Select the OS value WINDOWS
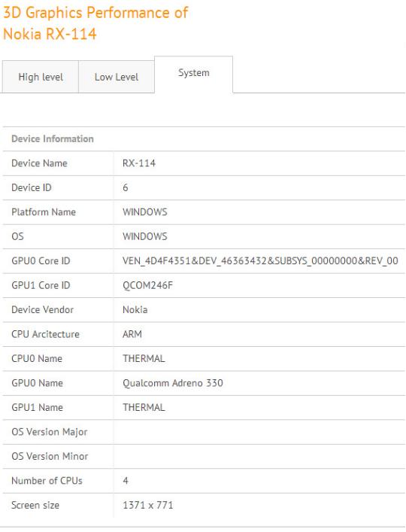The height and width of the screenshot is (532, 406). pyautogui.click(x=145, y=236)
